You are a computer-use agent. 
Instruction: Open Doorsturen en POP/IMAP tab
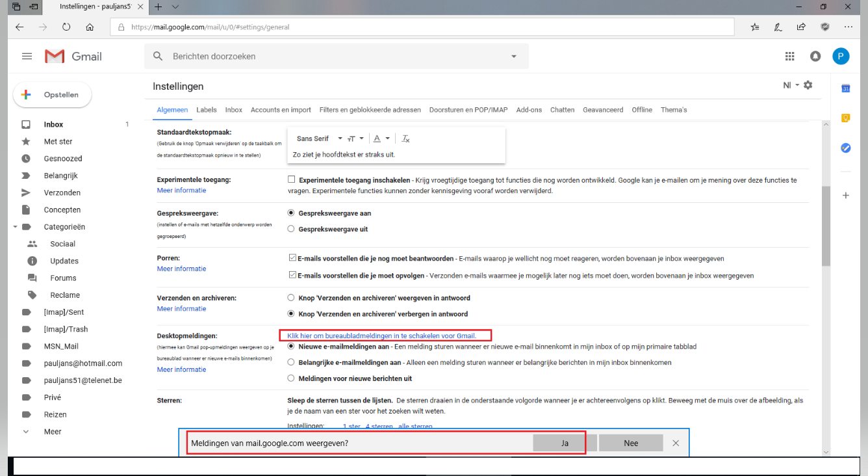468,110
